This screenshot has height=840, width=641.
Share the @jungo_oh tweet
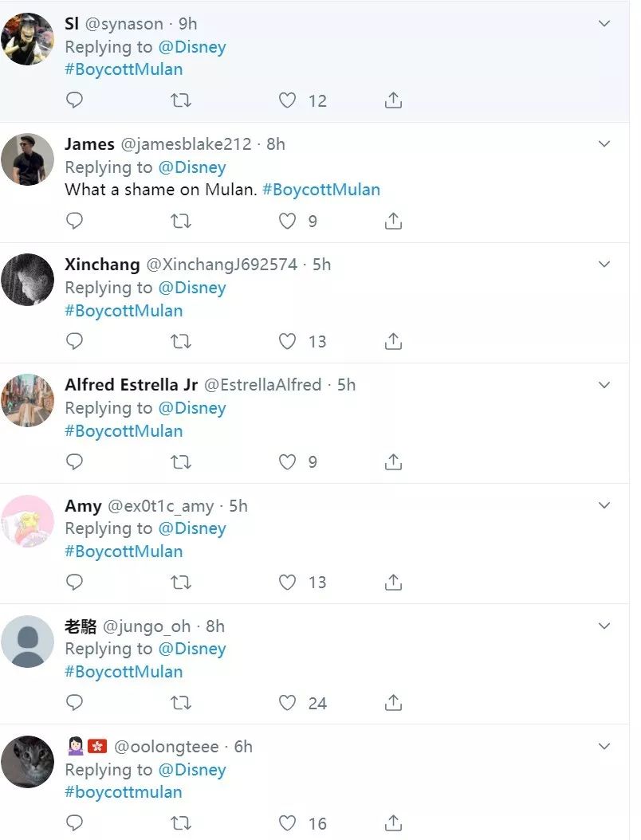pos(393,703)
